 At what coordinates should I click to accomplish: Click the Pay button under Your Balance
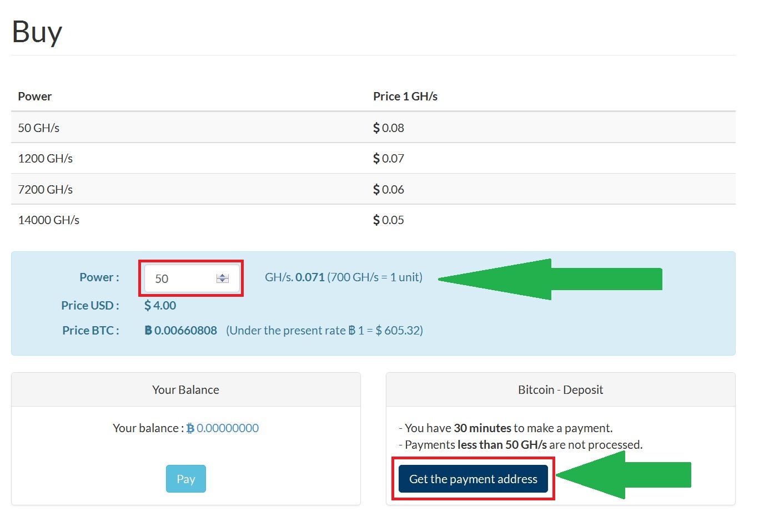pyautogui.click(x=186, y=479)
